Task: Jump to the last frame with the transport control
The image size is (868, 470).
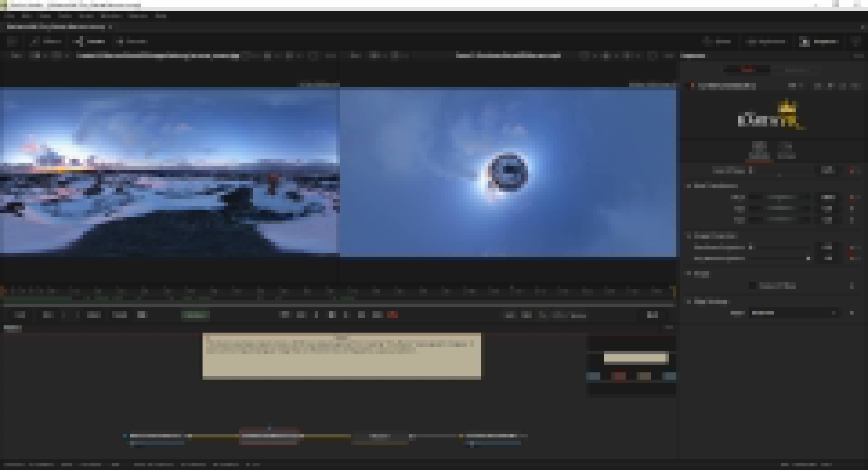Action: click(377, 315)
